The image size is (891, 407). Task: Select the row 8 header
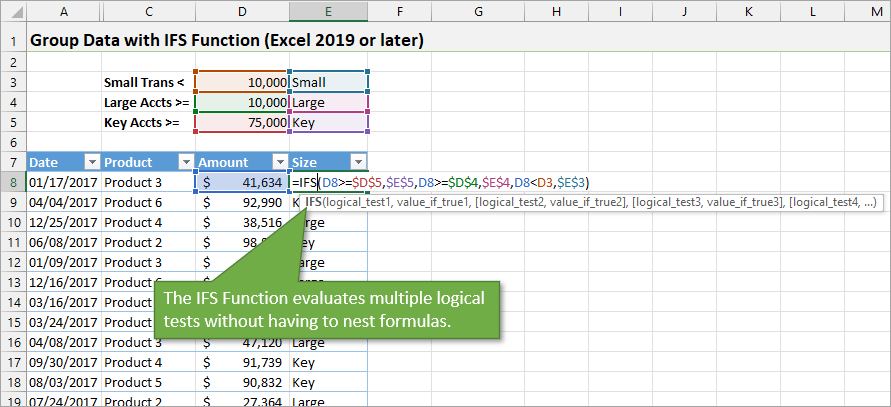tap(13, 182)
